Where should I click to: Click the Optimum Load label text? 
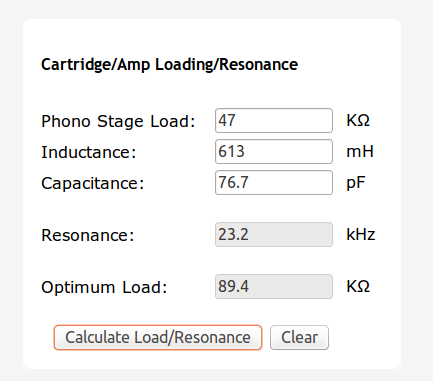pyautogui.click(x=104, y=287)
